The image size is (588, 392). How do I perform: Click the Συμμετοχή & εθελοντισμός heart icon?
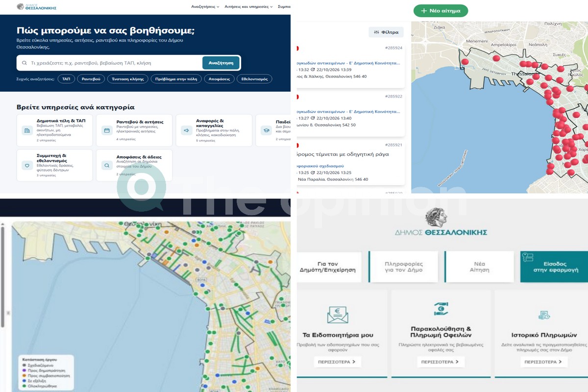[27, 166]
